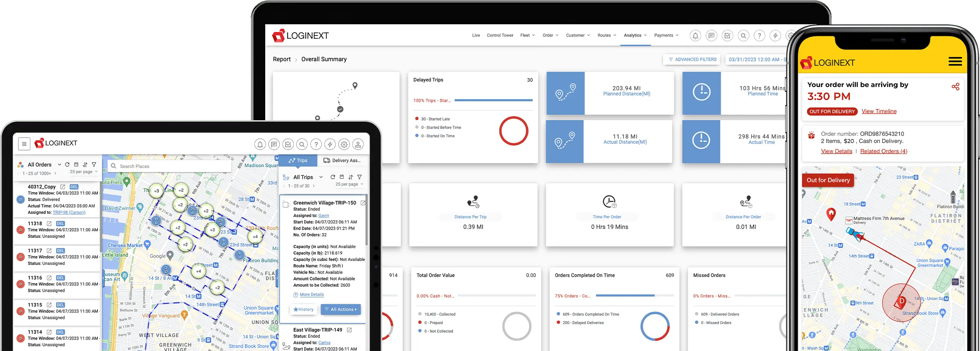Switch to the Trips tab
Viewport: 980px width, 351px height.
(298, 161)
